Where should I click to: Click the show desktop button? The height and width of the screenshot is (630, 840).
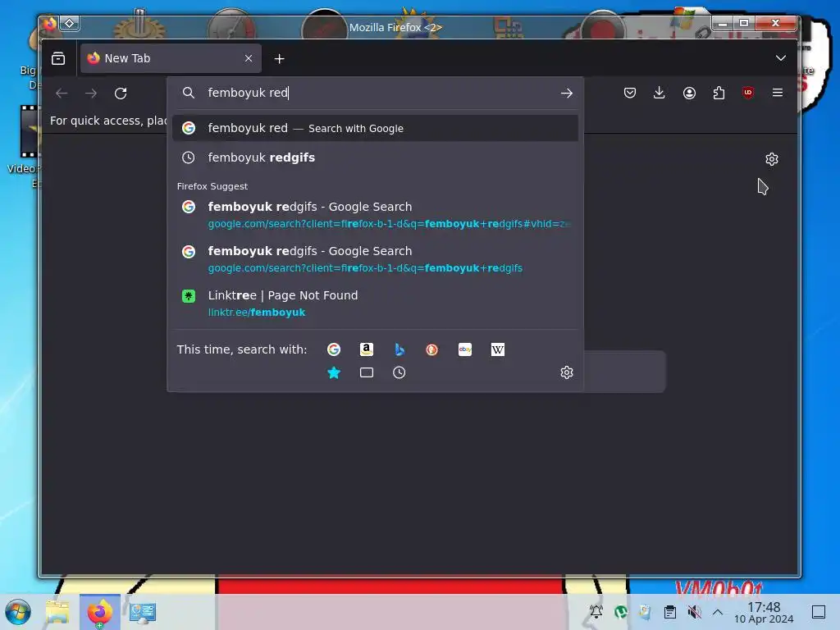click(819, 612)
